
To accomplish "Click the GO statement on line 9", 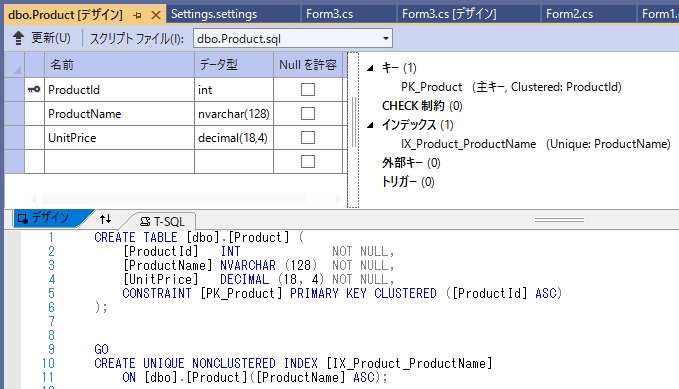I will pos(101,349).
